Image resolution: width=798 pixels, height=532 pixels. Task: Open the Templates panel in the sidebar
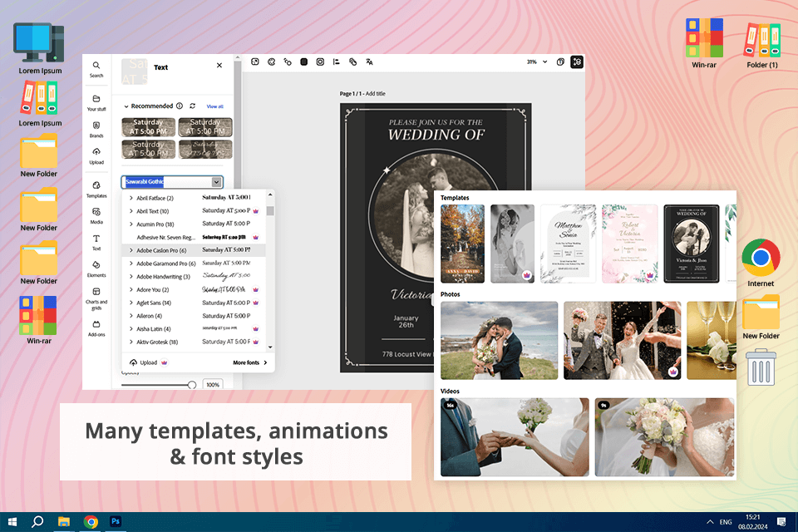[96, 190]
